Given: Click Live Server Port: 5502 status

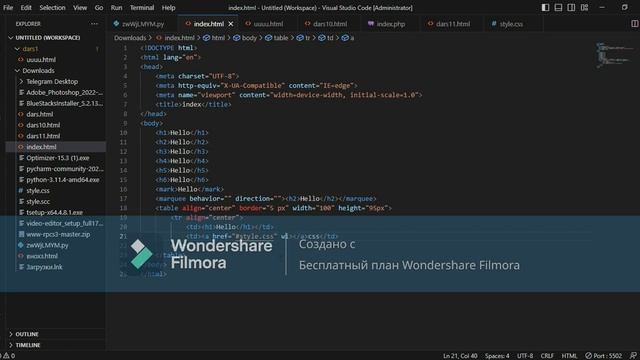Looking at the screenshot, I should point(603,356).
